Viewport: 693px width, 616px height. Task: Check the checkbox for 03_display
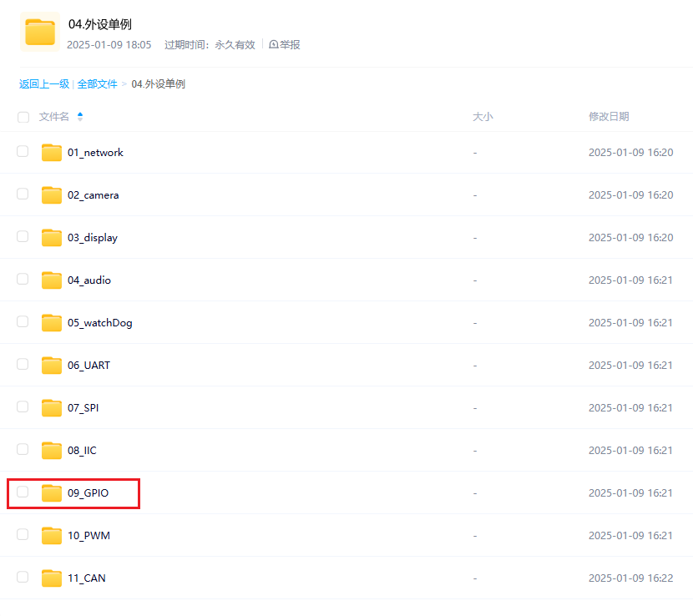coord(23,236)
